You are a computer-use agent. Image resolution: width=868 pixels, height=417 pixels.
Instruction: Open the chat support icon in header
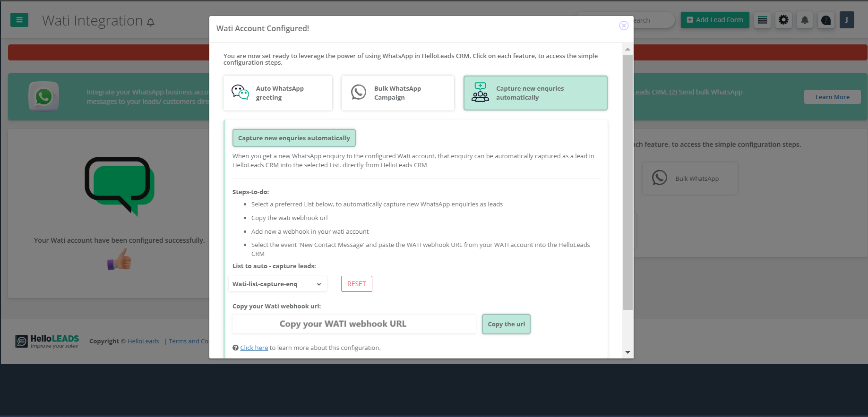(826, 20)
